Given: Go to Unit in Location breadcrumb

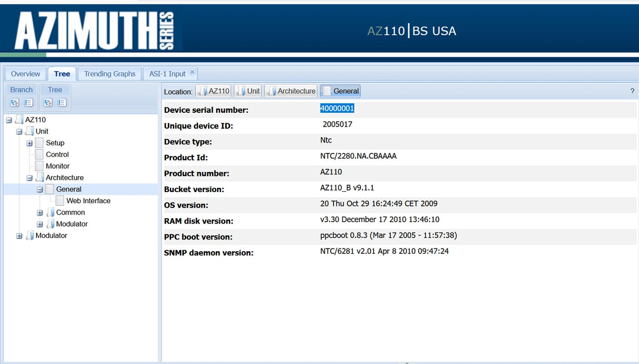Looking at the screenshot, I should click(x=248, y=91).
